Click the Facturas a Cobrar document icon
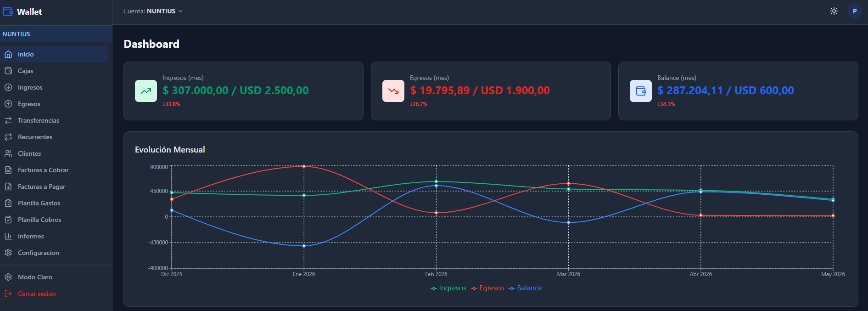This screenshot has height=311, width=868. [8, 170]
